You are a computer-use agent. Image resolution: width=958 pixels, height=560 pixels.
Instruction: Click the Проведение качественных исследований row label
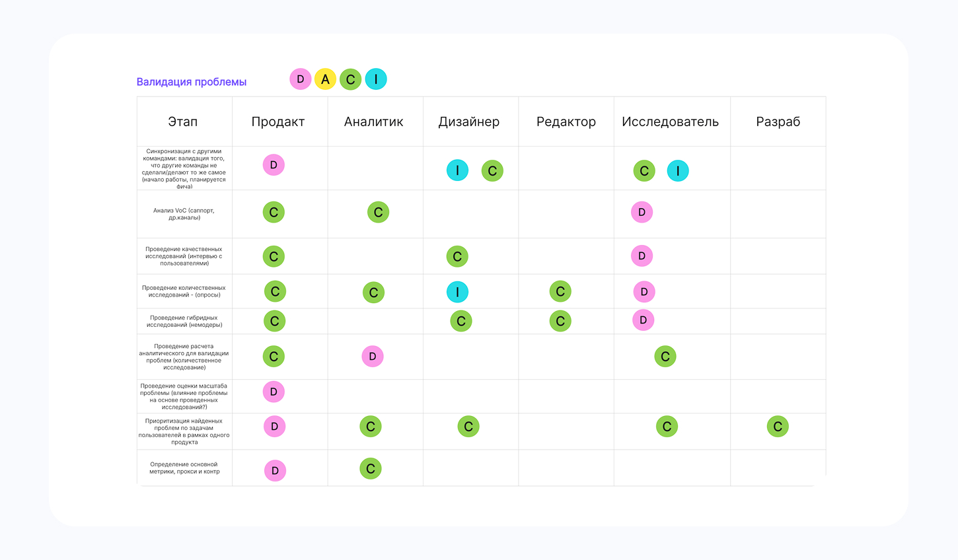point(184,256)
